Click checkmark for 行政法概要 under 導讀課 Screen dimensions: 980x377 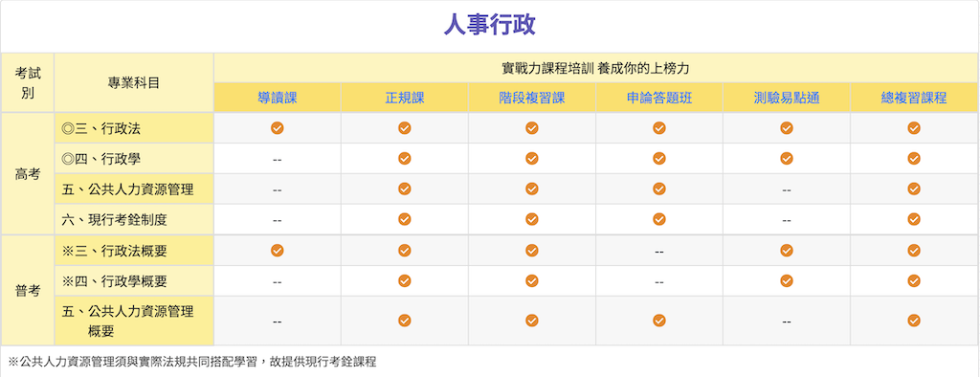pyautogui.click(x=278, y=250)
